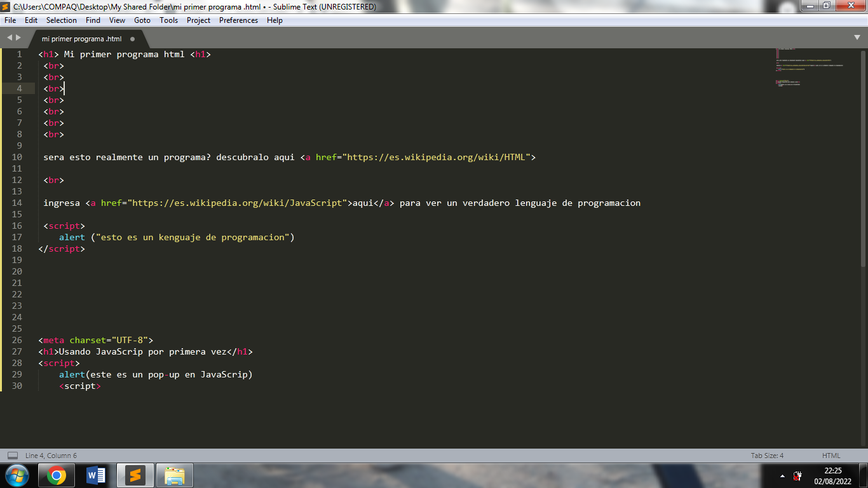Open the View menu
The height and width of the screenshot is (488, 868).
[x=117, y=20]
